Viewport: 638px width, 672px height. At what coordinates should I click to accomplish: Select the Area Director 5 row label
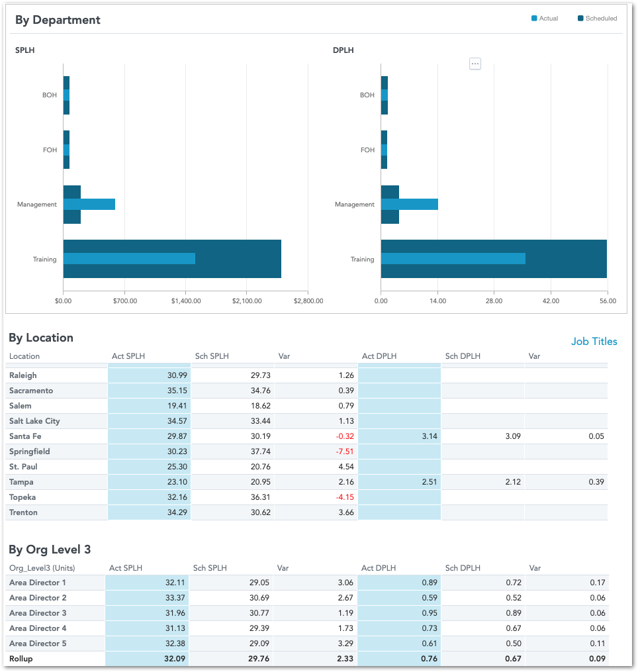(38, 644)
